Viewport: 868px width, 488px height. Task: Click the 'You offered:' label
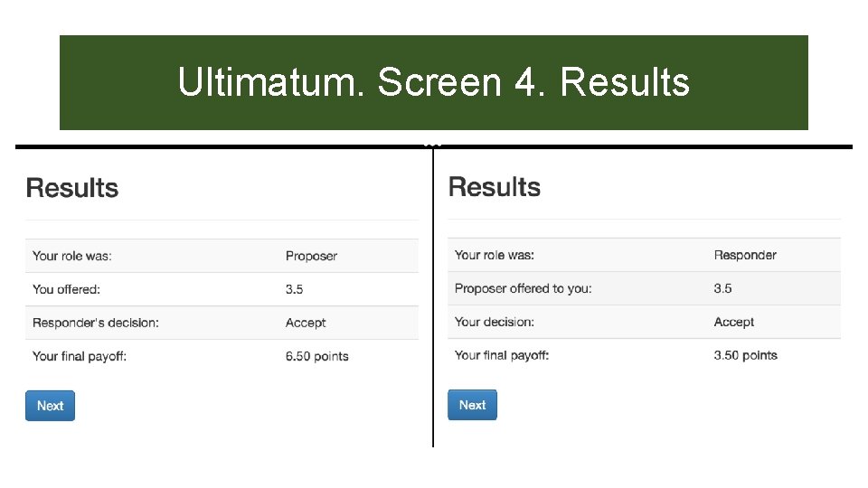66,289
